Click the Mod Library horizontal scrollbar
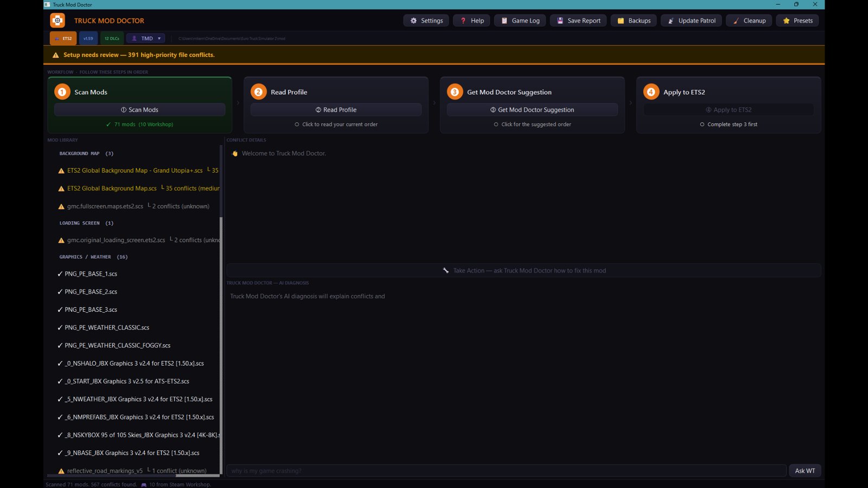This screenshot has height=488, width=868. point(197,476)
